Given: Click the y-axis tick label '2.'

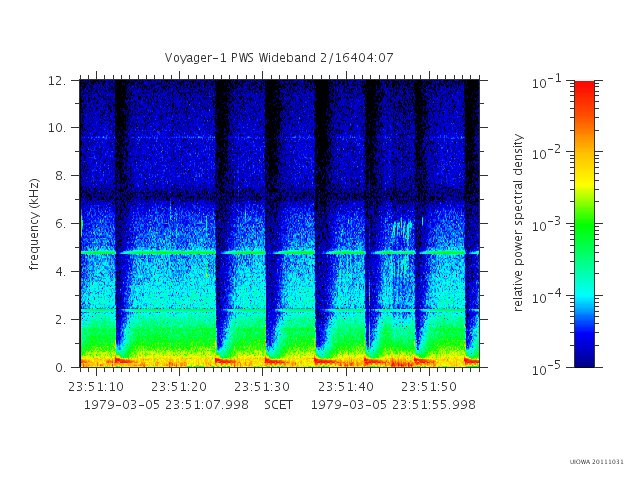Looking at the screenshot, I should point(60,320).
